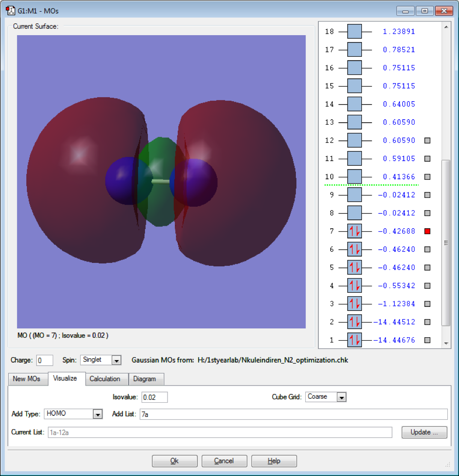Select occupied orbital box for MO 2
Image resolution: width=459 pixels, height=476 pixels.
355,322
